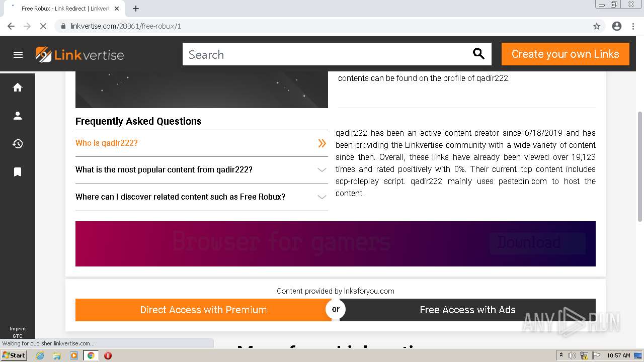This screenshot has height=362, width=644.
Task: Expand 'Where can I discover related content' question
Action: [x=201, y=197]
